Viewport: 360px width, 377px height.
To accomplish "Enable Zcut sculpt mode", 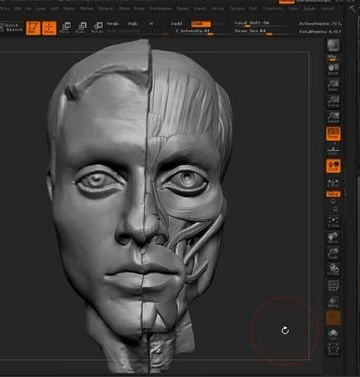I will click(219, 24).
